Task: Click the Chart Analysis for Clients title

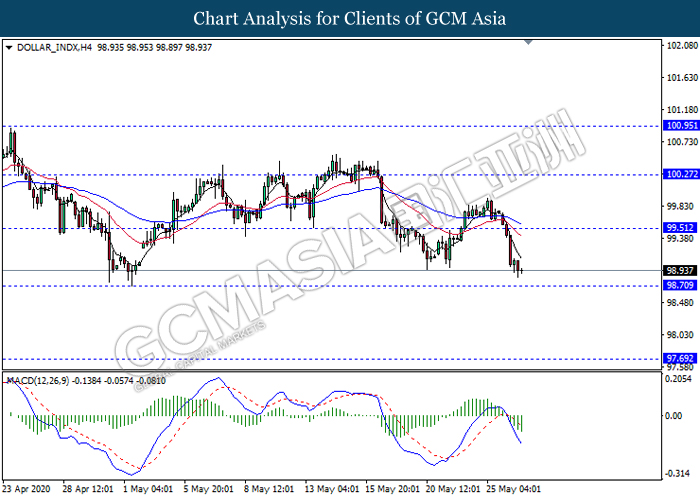Action: pos(350,19)
